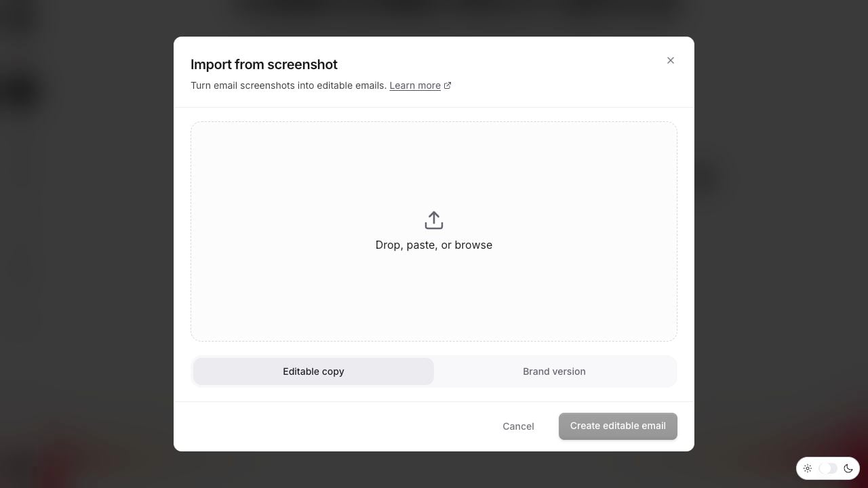Select the Editable copy option

(313, 371)
